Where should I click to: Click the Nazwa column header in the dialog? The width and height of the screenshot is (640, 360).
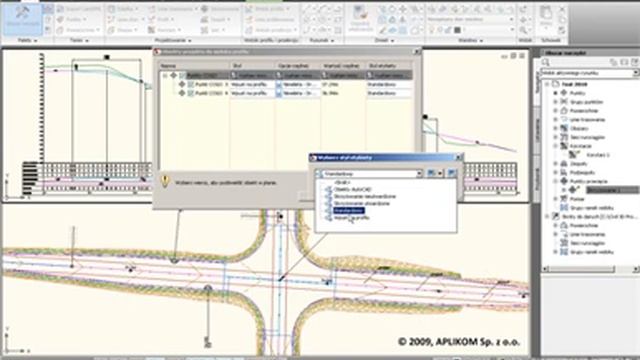point(194,66)
